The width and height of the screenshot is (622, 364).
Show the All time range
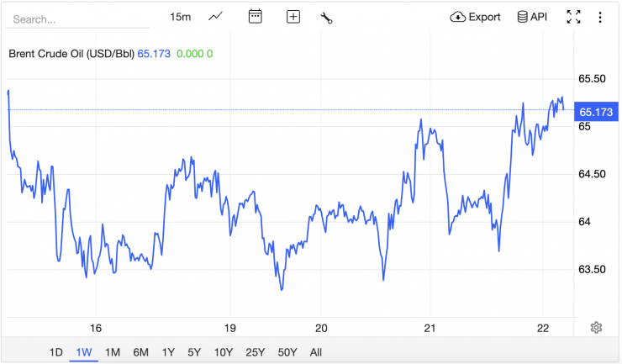[315, 351]
